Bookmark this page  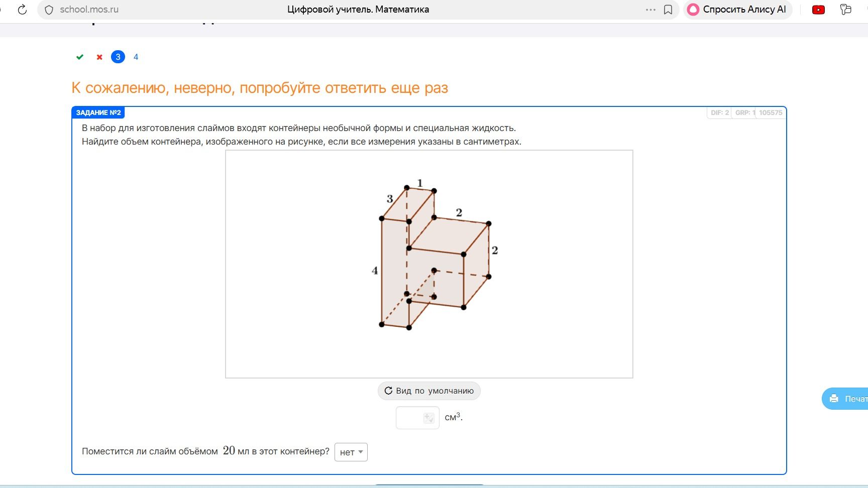coord(668,10)
